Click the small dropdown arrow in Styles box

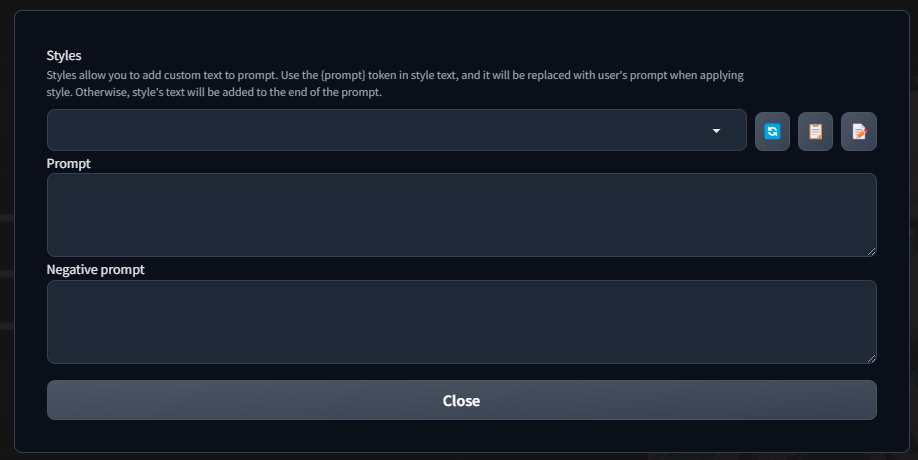[x=716, y=131]
